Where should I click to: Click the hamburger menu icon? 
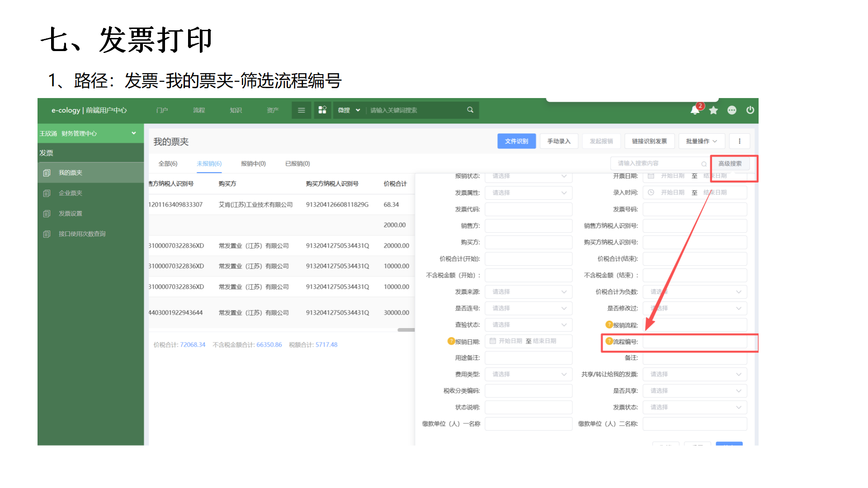pyautogui.click(x=302, y=110)
